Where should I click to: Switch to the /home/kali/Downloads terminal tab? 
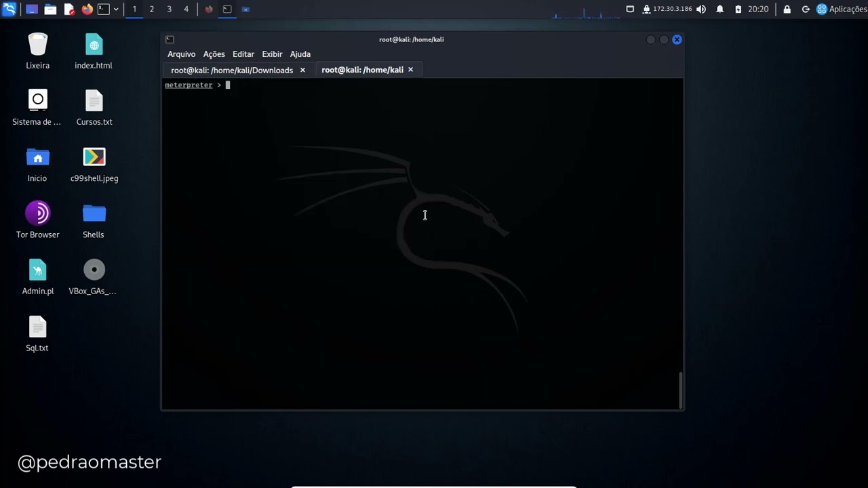tap(232, 70)
